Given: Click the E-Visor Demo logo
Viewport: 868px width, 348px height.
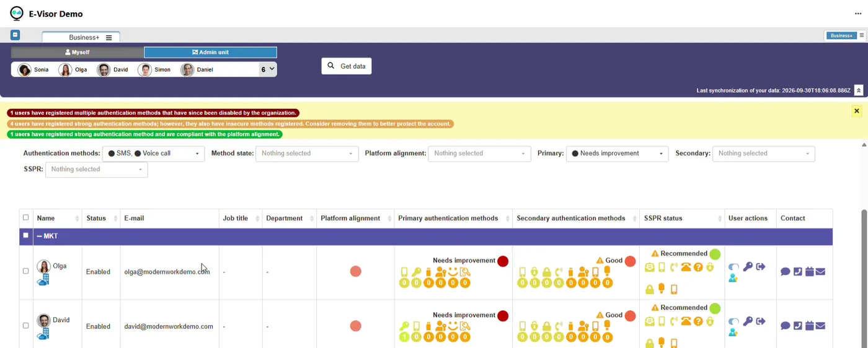Looking at the screenshot, I should coord(16,14).
